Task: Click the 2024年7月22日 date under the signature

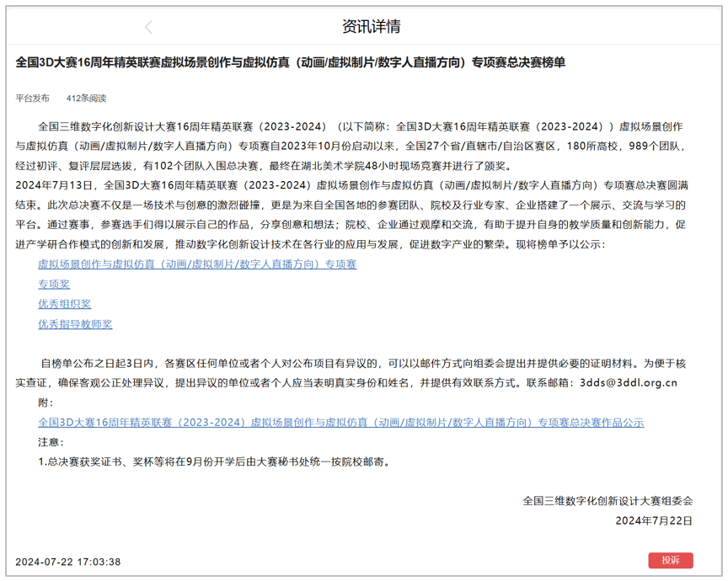Action: (654, 521)
